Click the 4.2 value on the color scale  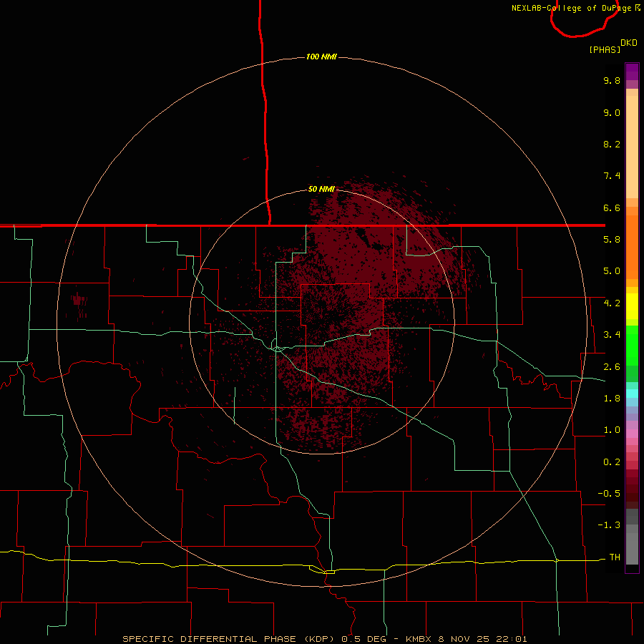[612, 303]
